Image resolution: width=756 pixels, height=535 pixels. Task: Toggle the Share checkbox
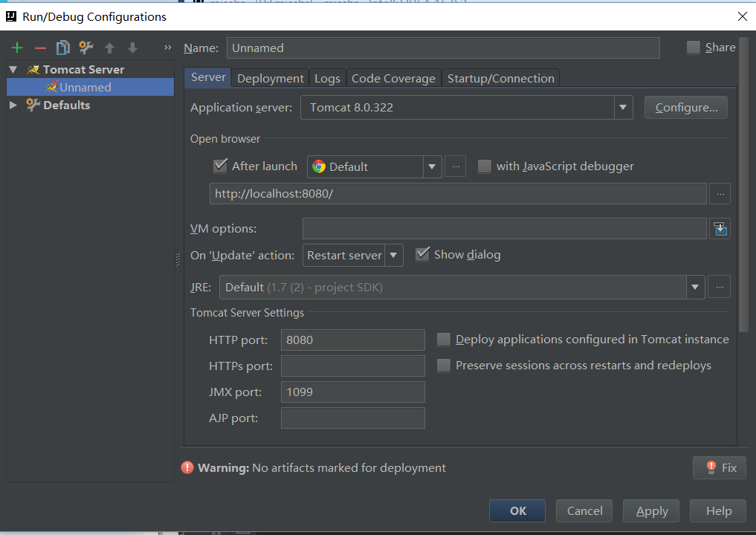pos(694,48)
